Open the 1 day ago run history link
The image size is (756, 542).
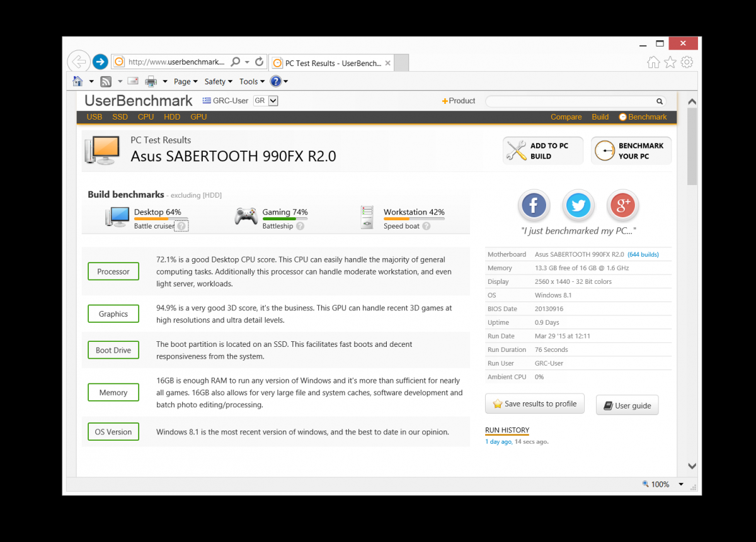coord(498,442)
